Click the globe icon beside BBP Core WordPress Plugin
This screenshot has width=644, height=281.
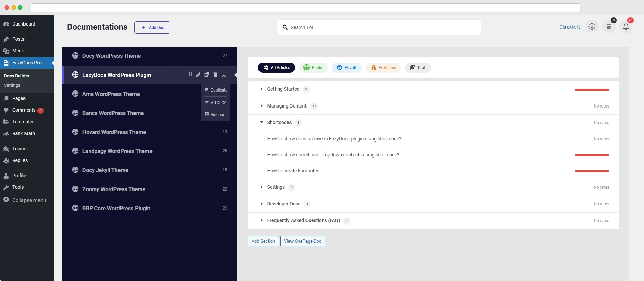tap(75, 208)
